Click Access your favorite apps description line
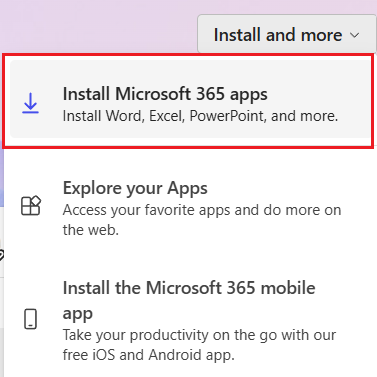This screenshot has height=377, width=377. (202, 210)
